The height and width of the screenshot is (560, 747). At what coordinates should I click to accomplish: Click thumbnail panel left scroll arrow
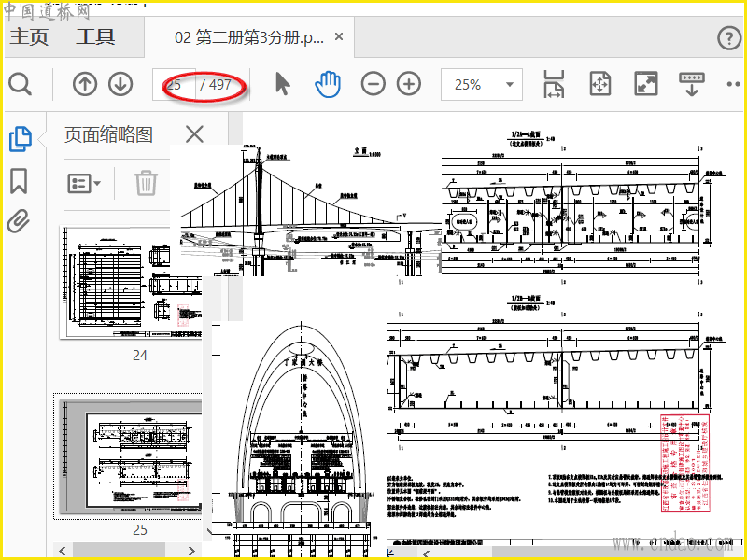63,551
